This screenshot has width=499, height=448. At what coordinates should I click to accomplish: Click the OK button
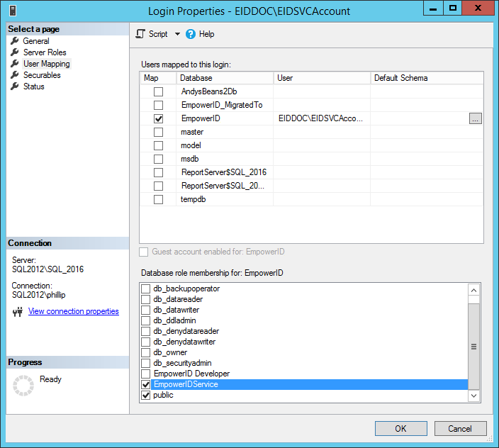click(401, 429)
